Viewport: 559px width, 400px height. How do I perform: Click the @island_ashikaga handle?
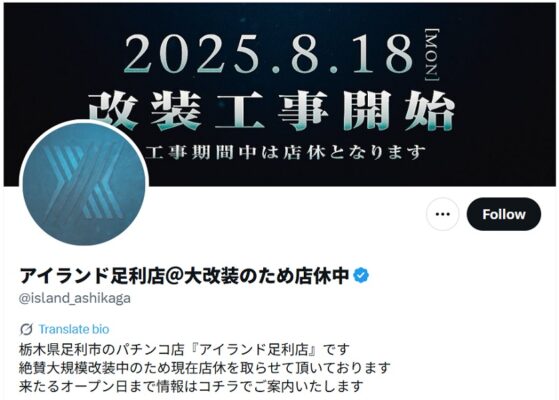coord(75,298)
